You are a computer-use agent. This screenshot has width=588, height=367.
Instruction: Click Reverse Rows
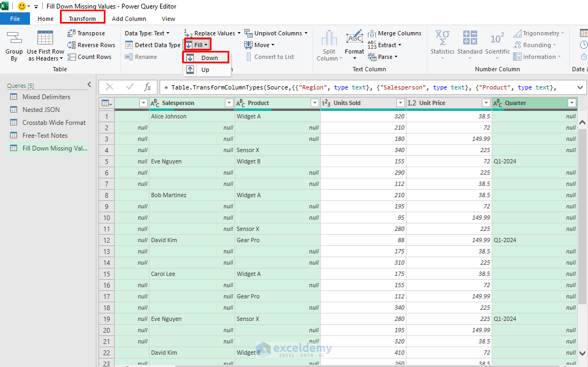pos(91,45)
